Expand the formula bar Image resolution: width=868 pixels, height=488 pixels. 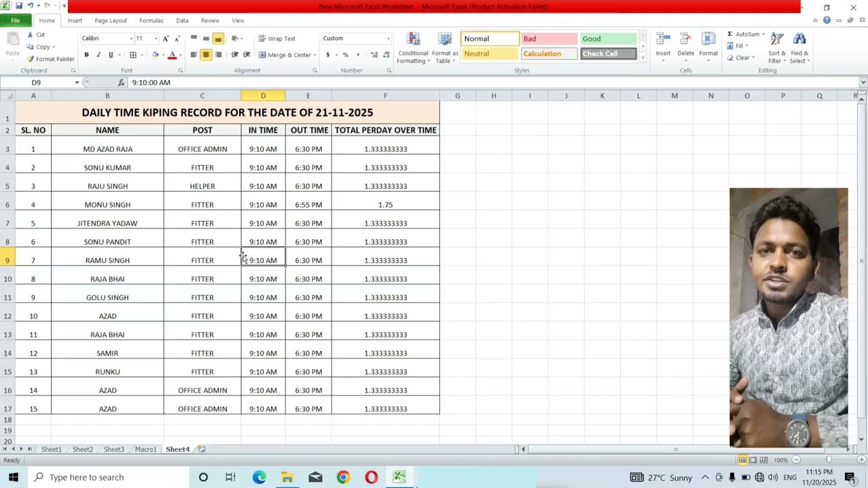tap(863, 82)
